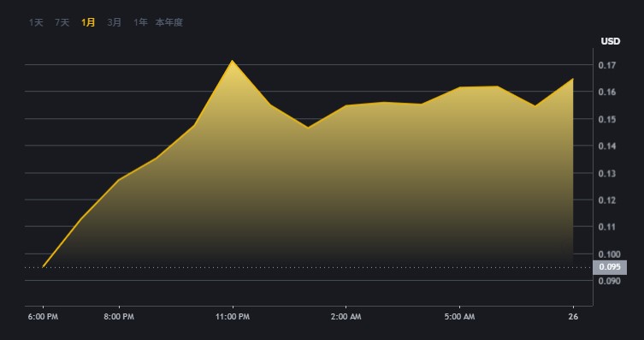Click the line's end point above 26
Image resolution: width=644 pixels, height=340 pixels.
click(x=572, y=79)
